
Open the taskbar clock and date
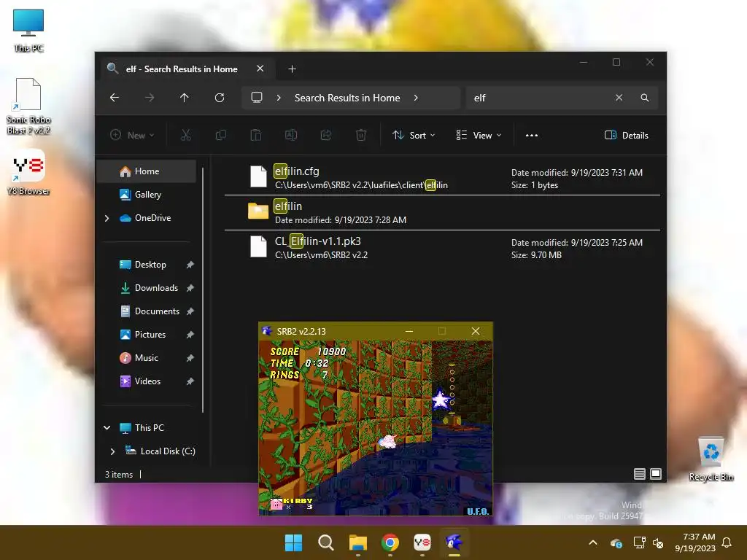(695, 542)
